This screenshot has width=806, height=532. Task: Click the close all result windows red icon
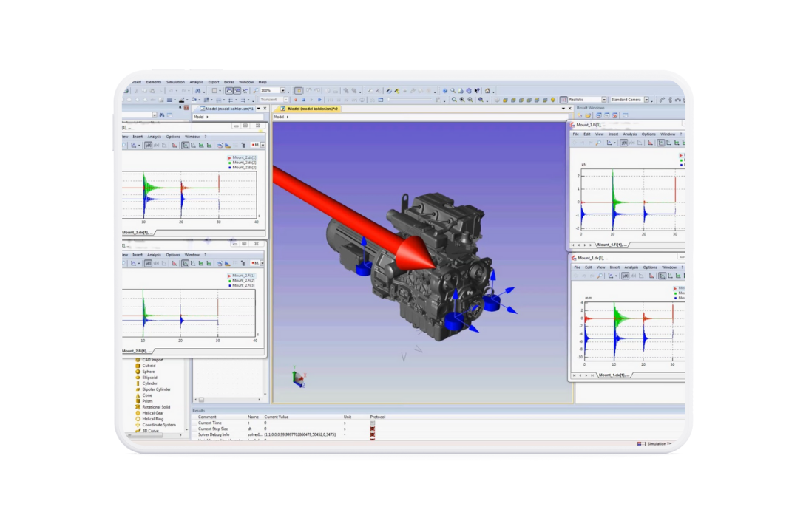pos(614,115)
